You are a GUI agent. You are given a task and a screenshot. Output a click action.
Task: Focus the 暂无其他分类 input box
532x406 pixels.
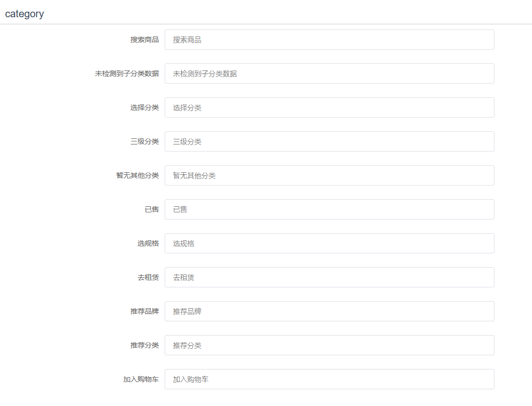(x=329, y=175)
